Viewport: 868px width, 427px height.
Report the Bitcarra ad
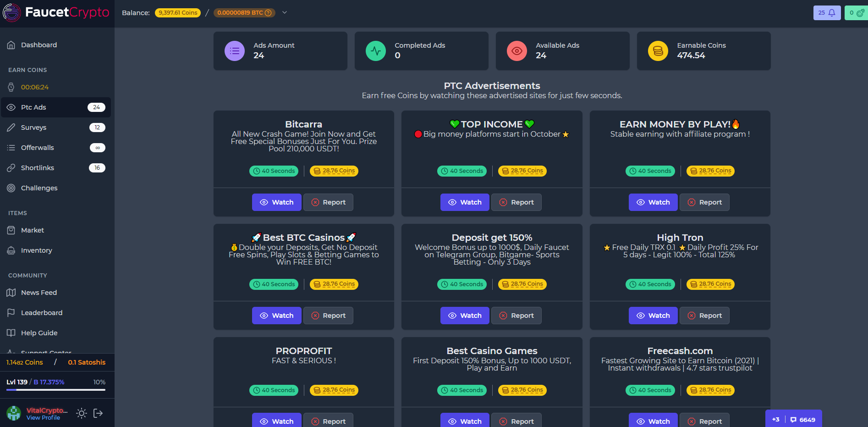pos(328,202)
